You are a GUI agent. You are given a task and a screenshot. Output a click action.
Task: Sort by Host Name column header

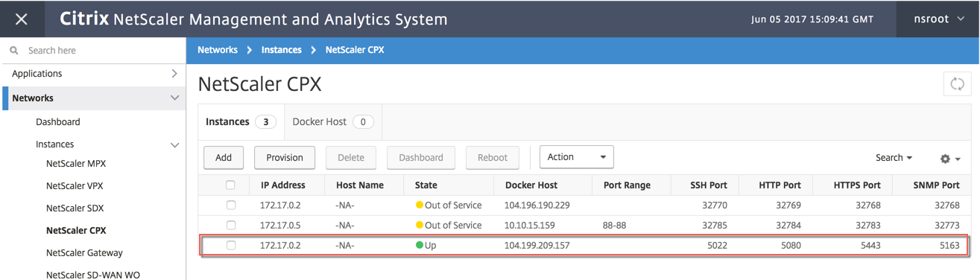coord(360,185)
